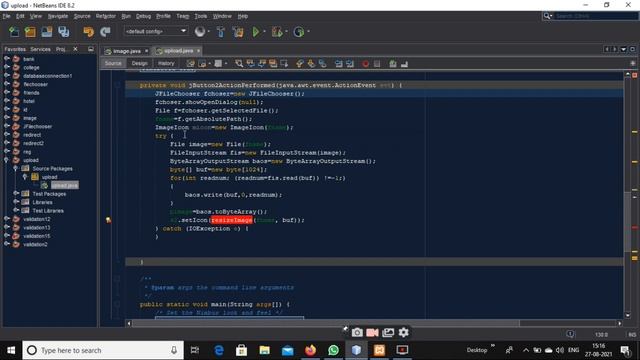Viewport: 640px width, 360px height.
Task: Click the New Project toolbar icon
Action: 30,31
